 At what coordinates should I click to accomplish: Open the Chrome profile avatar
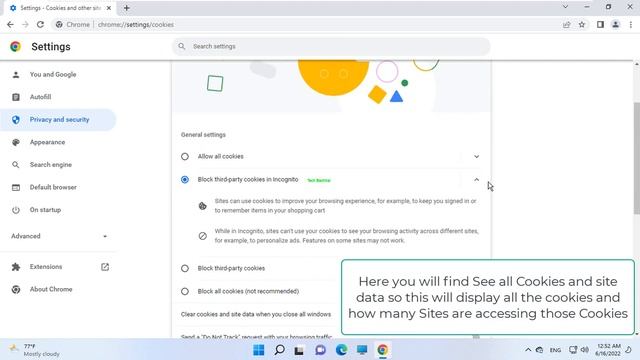click(616, 24)
